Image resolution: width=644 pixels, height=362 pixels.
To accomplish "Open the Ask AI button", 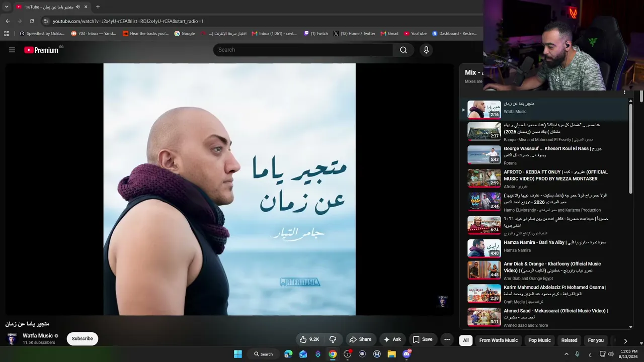I will (x=392, y=339).
